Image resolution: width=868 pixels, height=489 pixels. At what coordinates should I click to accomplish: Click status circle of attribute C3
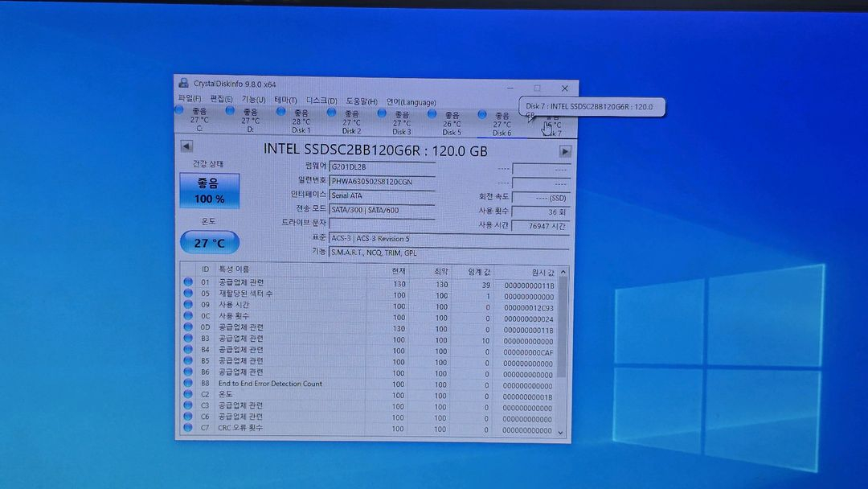(x=188, y=405)
